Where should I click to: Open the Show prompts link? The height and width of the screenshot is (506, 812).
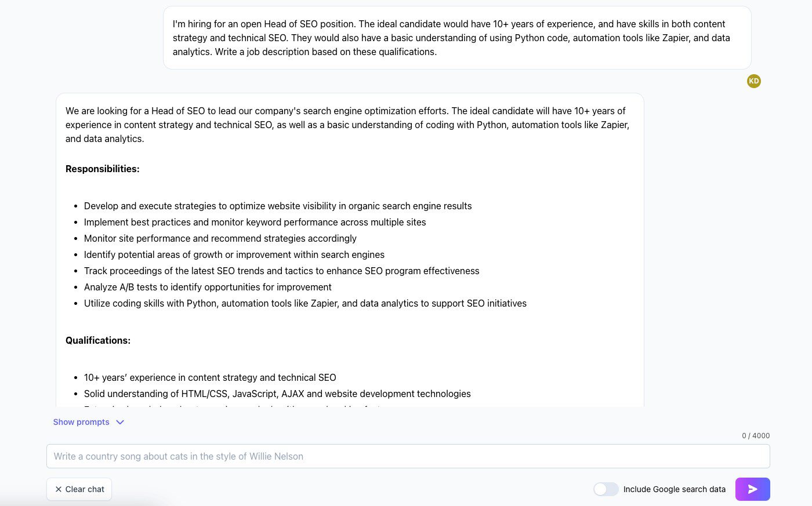[81, 422]
